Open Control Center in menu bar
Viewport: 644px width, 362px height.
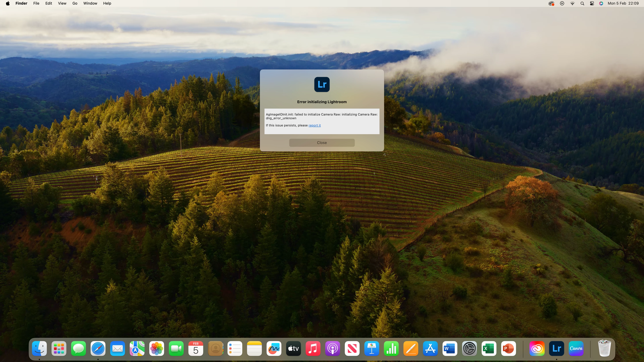[x=592, y=3]
